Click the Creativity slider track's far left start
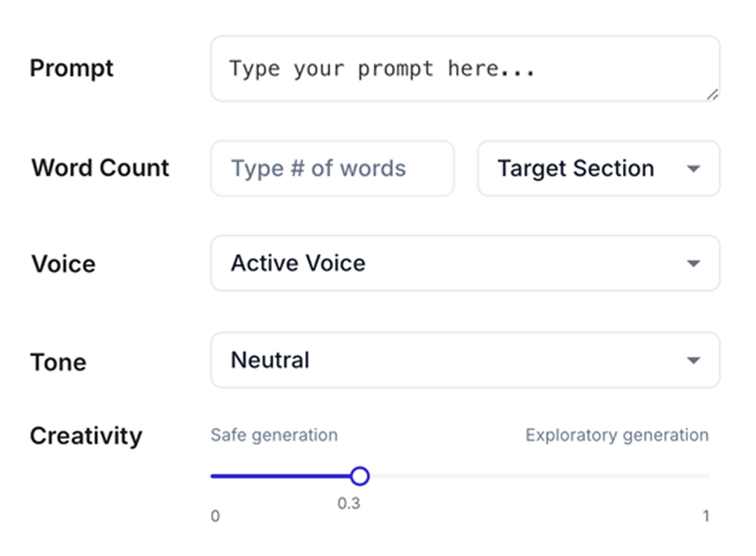 pyautogui.click(x=213, y=477)
